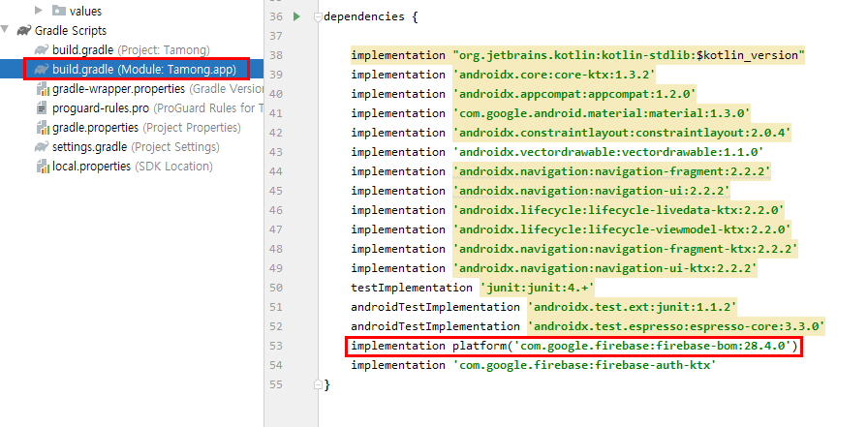This screenshot has height=427, width=868.
Task: Click line number 54 in gutter
Action: click(276, 366)
